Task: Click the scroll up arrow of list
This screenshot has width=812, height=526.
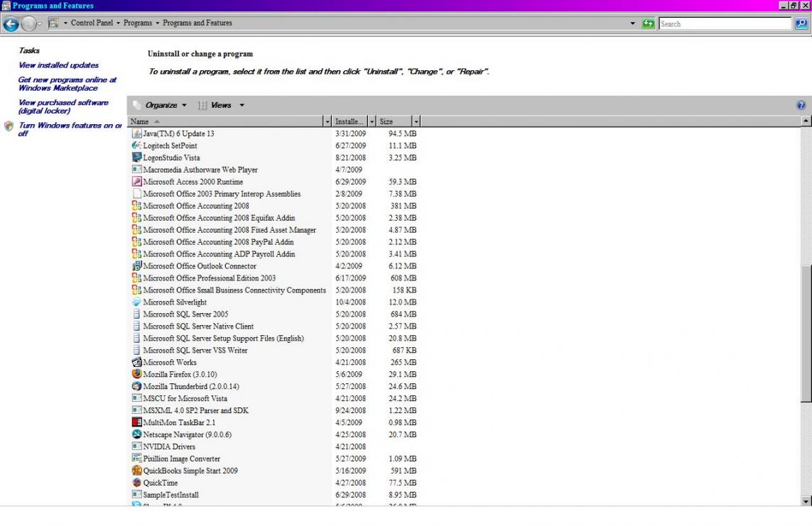Action: 806,121
